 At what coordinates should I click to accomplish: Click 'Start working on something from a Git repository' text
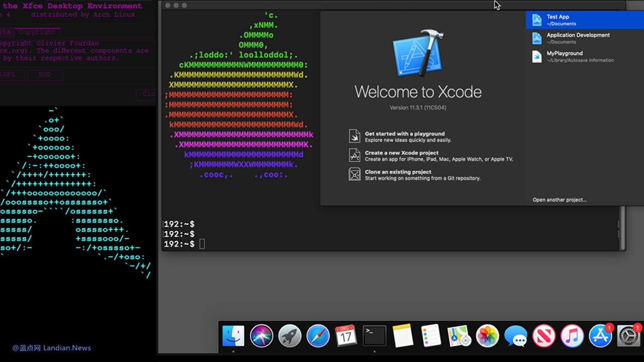point(423,178)
